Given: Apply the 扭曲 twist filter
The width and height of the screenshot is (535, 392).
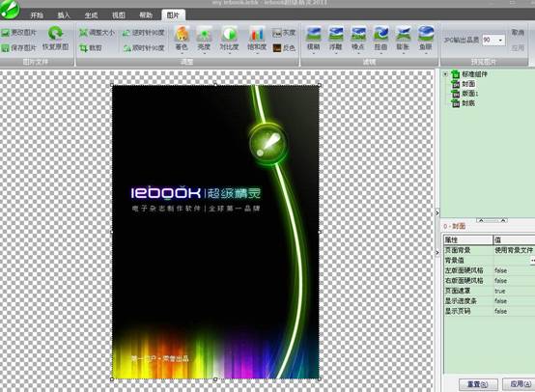Looking at the screenshot, I should [380, 39].
